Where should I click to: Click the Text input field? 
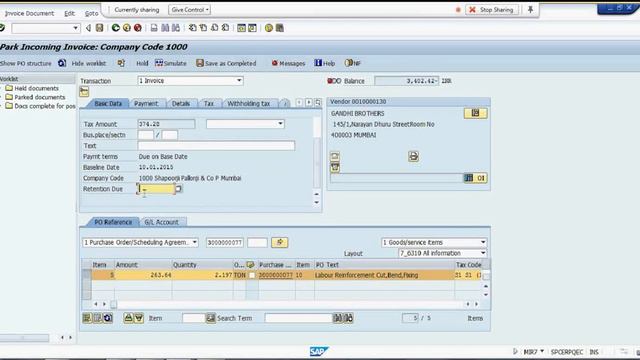click(216, 146)
